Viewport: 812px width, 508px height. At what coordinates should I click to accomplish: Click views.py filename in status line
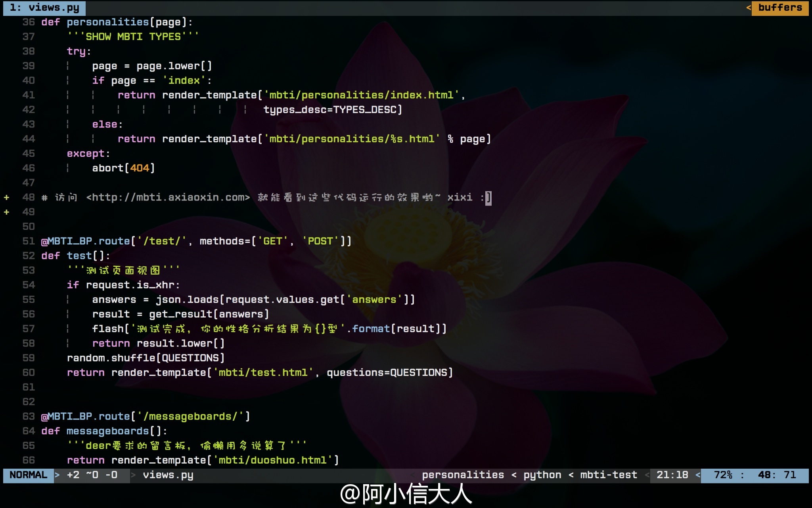(x=168, y=475)
